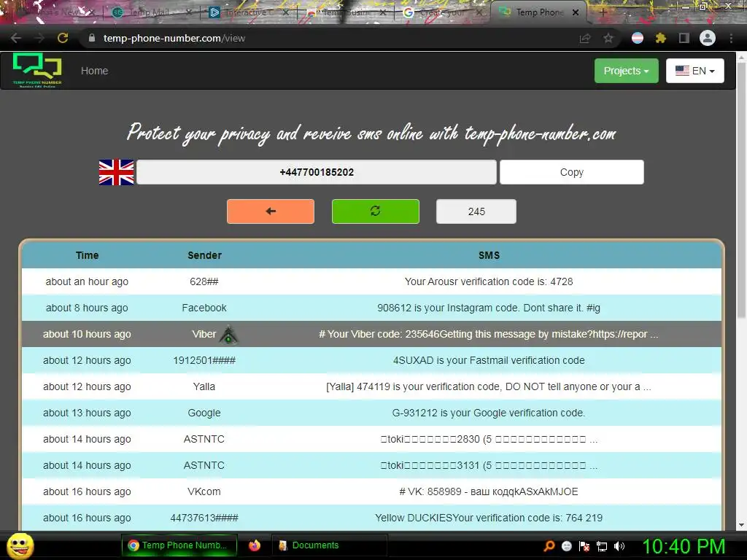The width and height of the screenshot is (747, 560).
Task: Click the "about 13 hours ago" time cell
Action: click(x=87, y=413)
